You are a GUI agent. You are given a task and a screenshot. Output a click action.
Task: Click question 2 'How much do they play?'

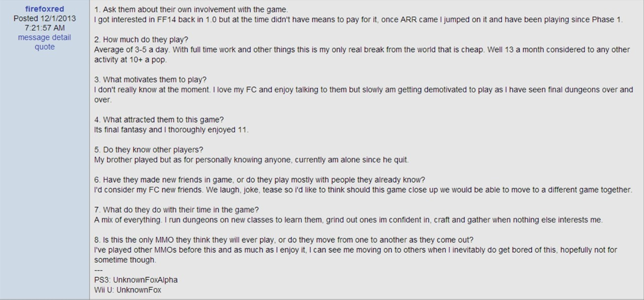pos(141,39)
